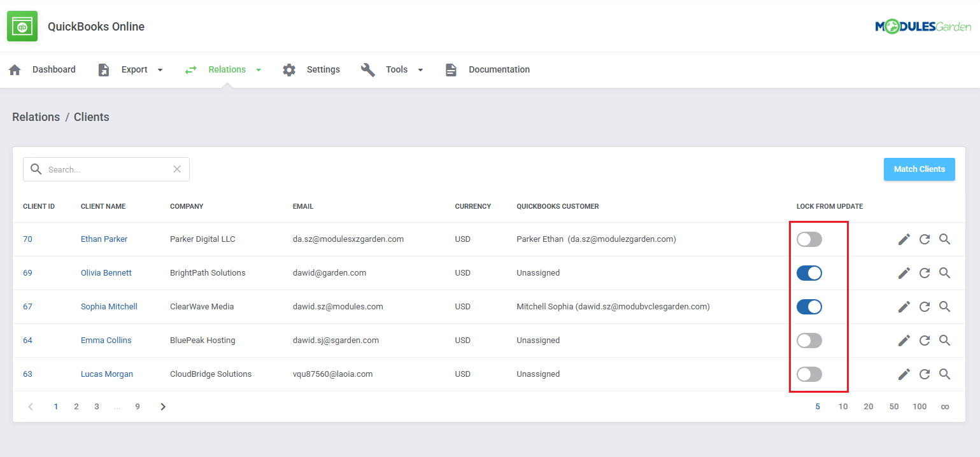This screenshot has width=980, height=457.
Task: Open the Export menu label
Action: 134,70
